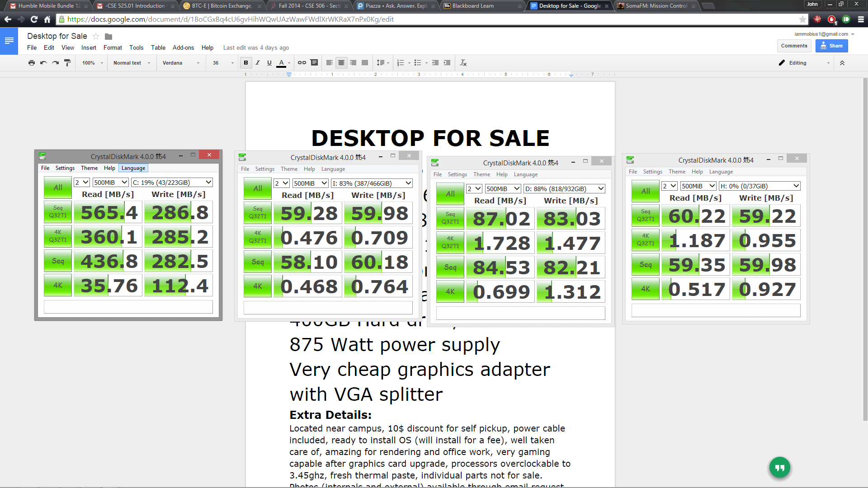Click the clear formatting icon
Viewport: 868px width, 488px height.
point(463,63)
